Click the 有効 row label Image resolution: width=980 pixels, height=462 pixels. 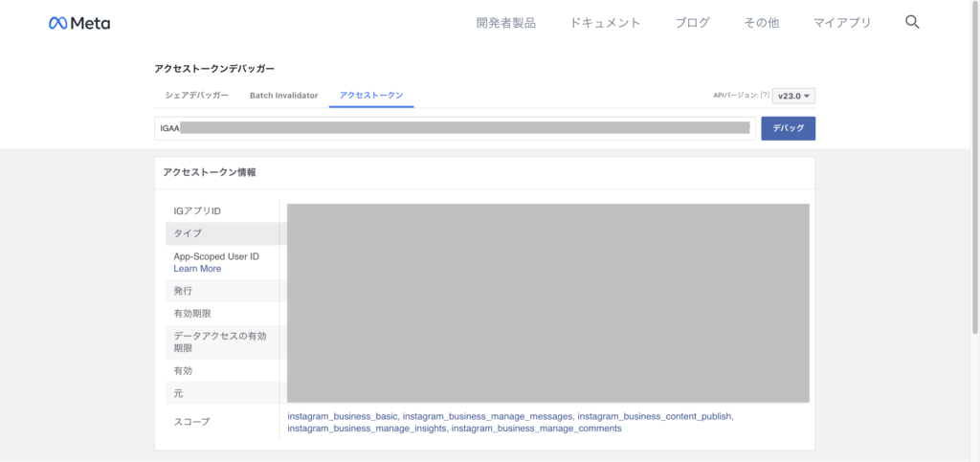click(x=183, y=371)
